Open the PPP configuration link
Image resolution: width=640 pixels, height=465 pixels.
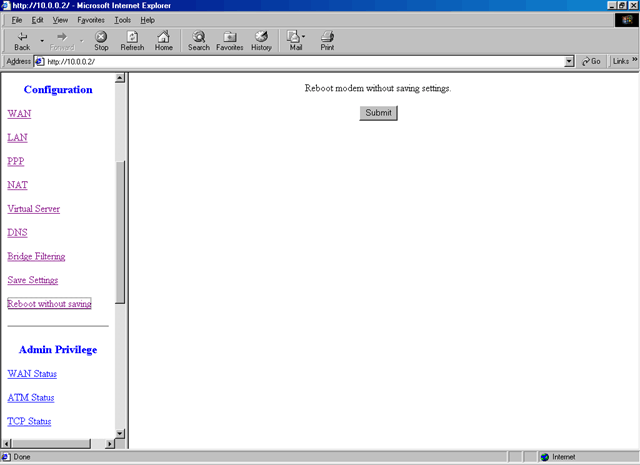click(16, 161)
